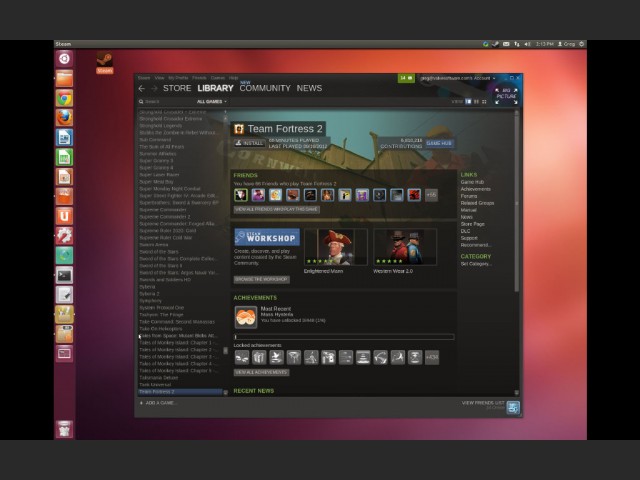This screenshot has width=640, height=480.
Task: Open friends list chat icon at bottom right
Action: click(x=513, y=407)
